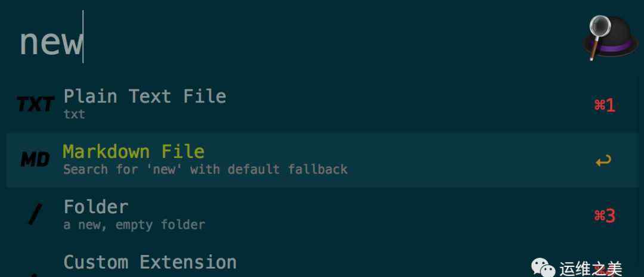This screenshot has height=277, width=644.
Task: Click the Alfred bowler hat icon
Action: (611, 38)
